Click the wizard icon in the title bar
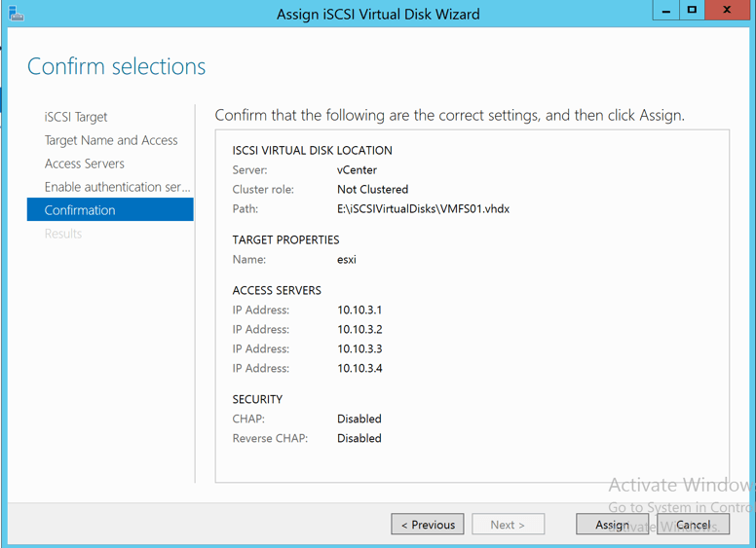The width and height of the screenshot is (756, 548). click(16, 14)
